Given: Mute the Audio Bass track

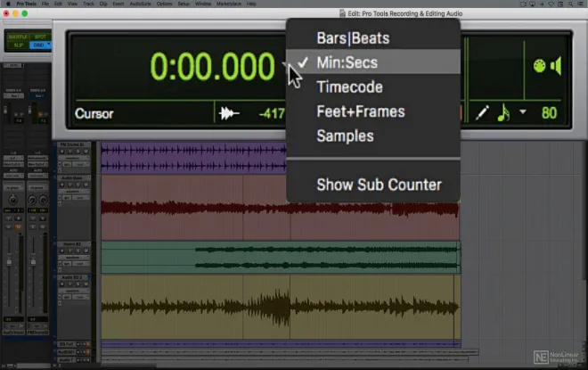Looking at the screenshot, I should pyautogui.click(x=86, y=185).
